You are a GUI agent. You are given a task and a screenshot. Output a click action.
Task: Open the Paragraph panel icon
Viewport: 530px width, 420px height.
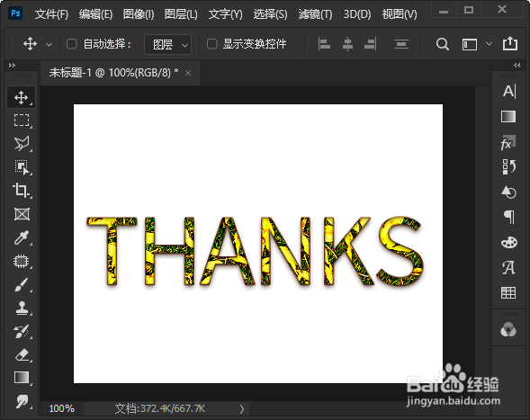pyautogui.click(x=508, y=217)
